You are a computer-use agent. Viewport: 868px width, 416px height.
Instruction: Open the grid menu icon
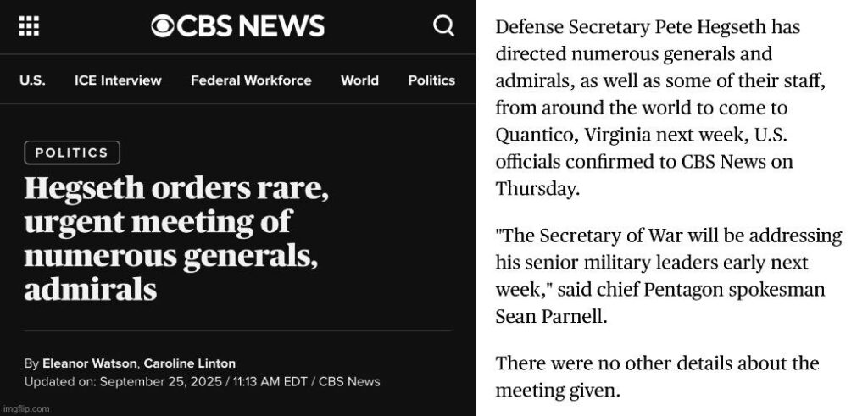[x=30, y=27]
